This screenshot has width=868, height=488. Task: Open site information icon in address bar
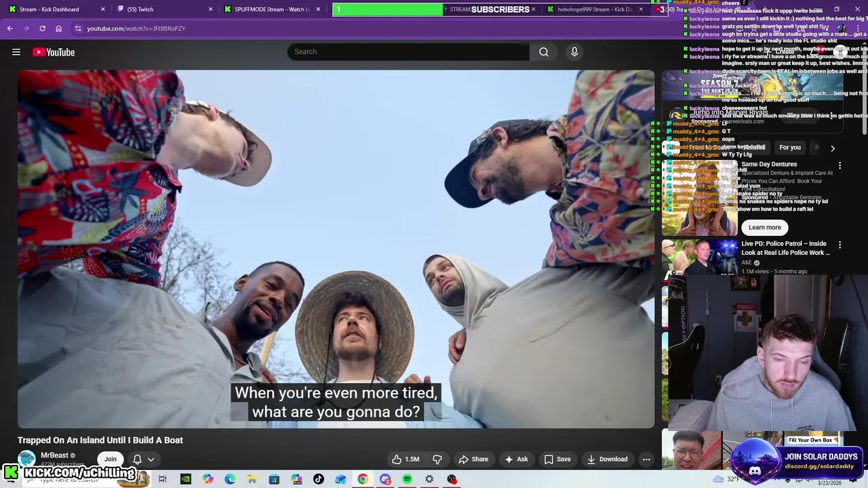tap(78, 28)
